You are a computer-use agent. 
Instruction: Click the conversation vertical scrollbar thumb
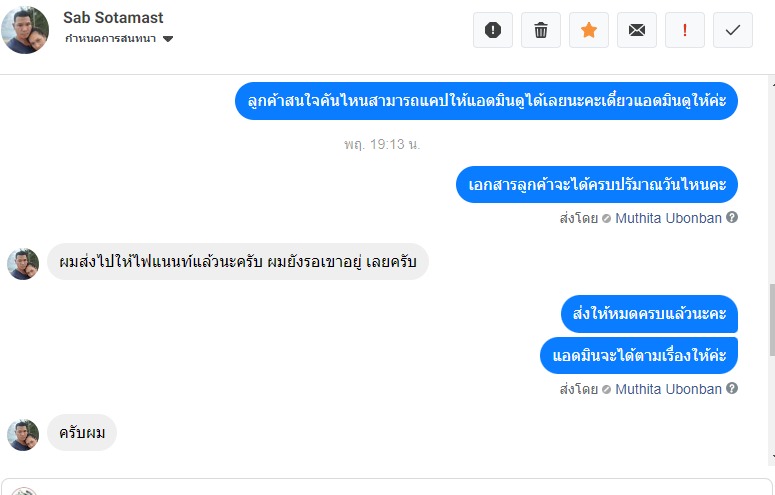point(770,318)
